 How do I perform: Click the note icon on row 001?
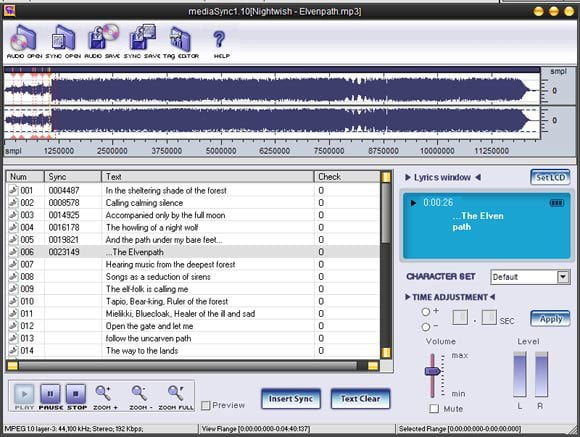point(13,190)
